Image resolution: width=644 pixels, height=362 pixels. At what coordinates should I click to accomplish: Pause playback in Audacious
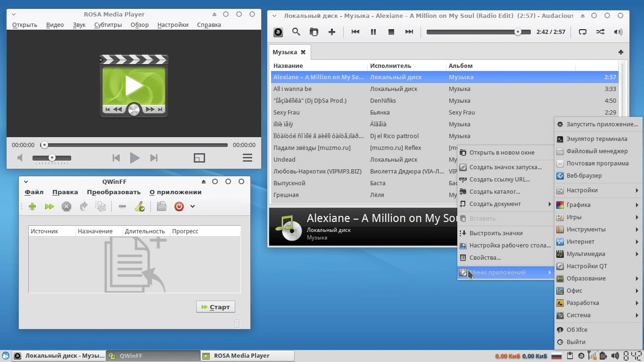[x=373, y=32]
